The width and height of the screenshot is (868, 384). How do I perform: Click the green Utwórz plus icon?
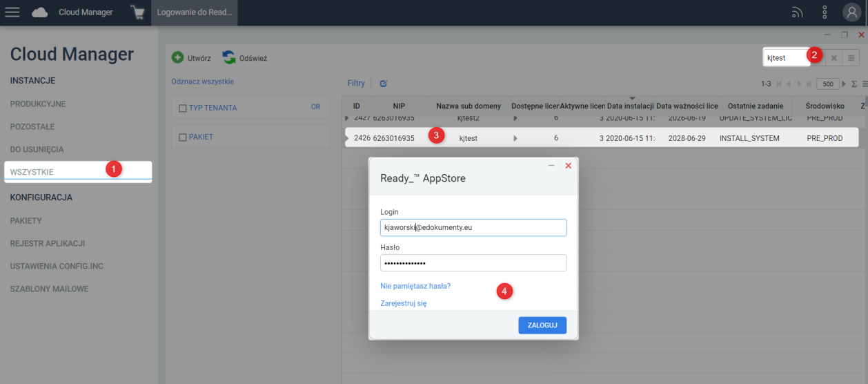coord(177,58)
